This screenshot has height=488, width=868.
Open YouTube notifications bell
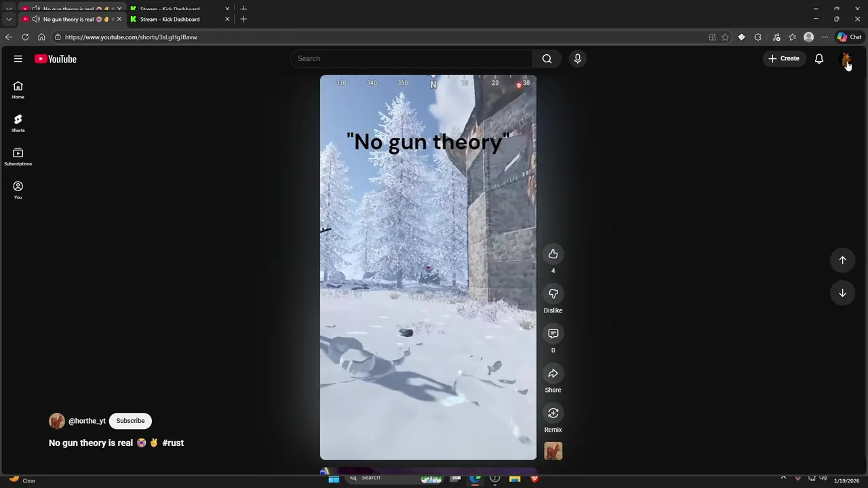pos(819,59)
